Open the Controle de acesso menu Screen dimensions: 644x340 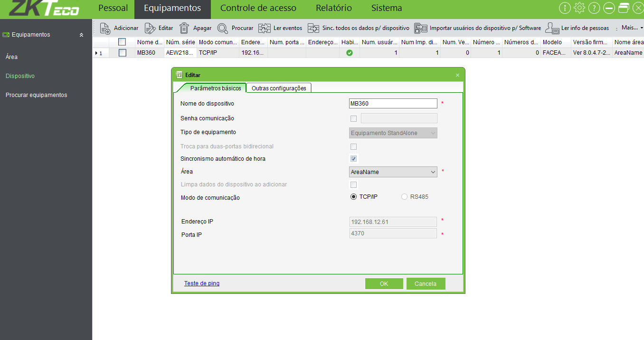coord(258,8)
